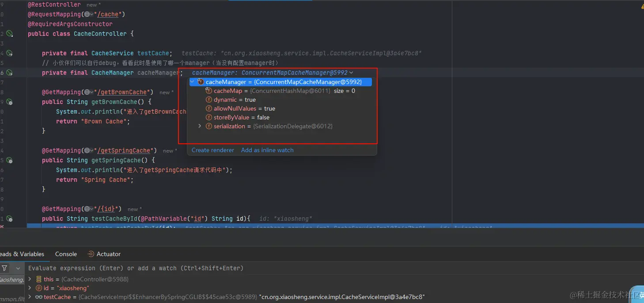Click the field icon next to storeByValue

tap(209, 117)
